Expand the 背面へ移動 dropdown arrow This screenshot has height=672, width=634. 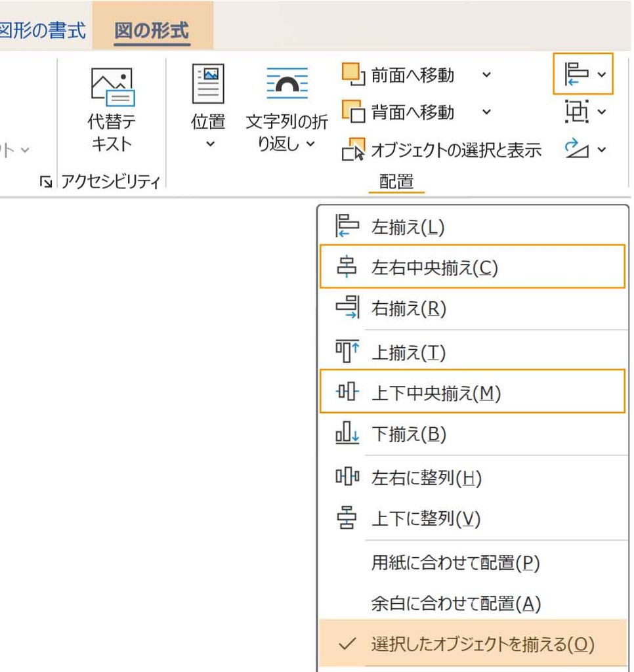coord(486,112)
